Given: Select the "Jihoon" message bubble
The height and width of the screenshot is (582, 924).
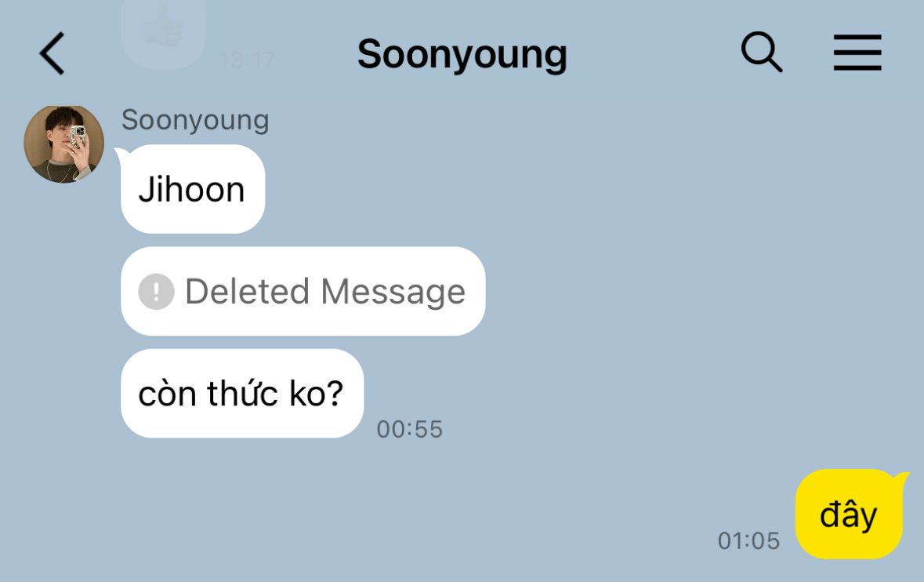Looking at the screenshot, I should click(x=193, y=189).
